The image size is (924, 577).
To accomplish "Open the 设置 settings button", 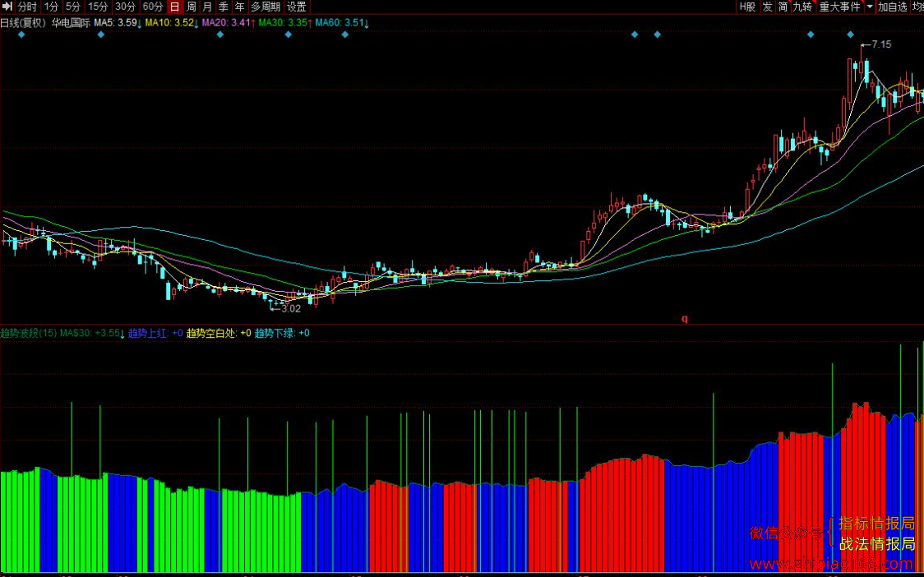I will click(x=297, y=7).
